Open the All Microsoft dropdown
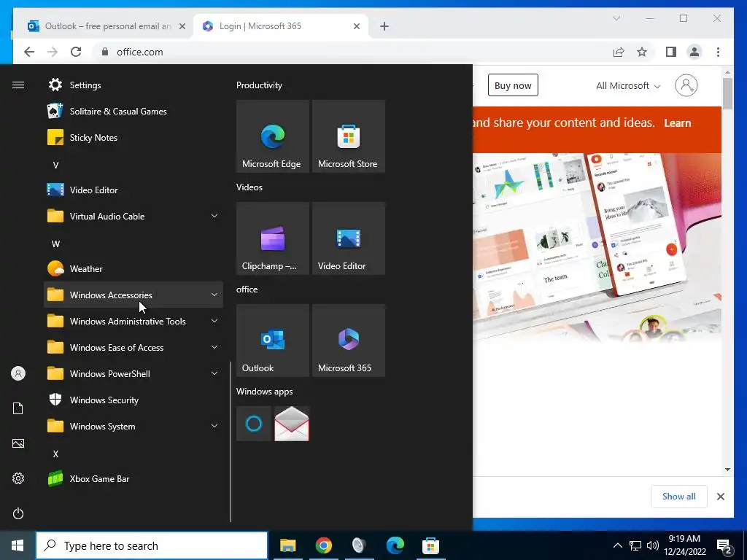Screen dimensions: 747x560 click(628, 86)
